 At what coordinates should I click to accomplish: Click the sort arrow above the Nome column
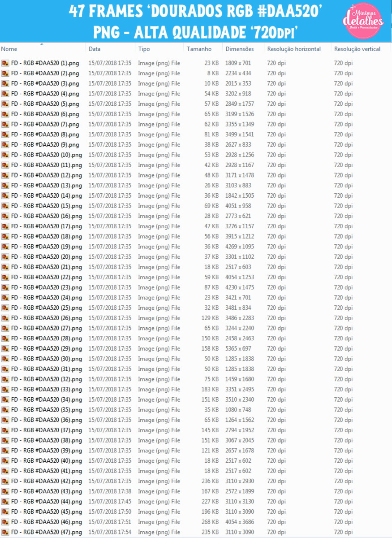(42, 44)
